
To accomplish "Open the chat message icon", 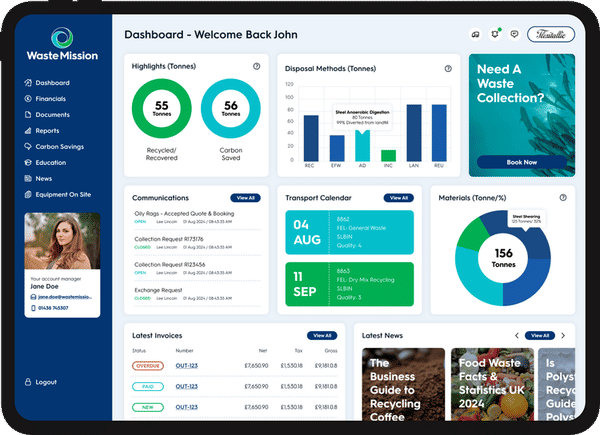I will [x=513, y=34].
